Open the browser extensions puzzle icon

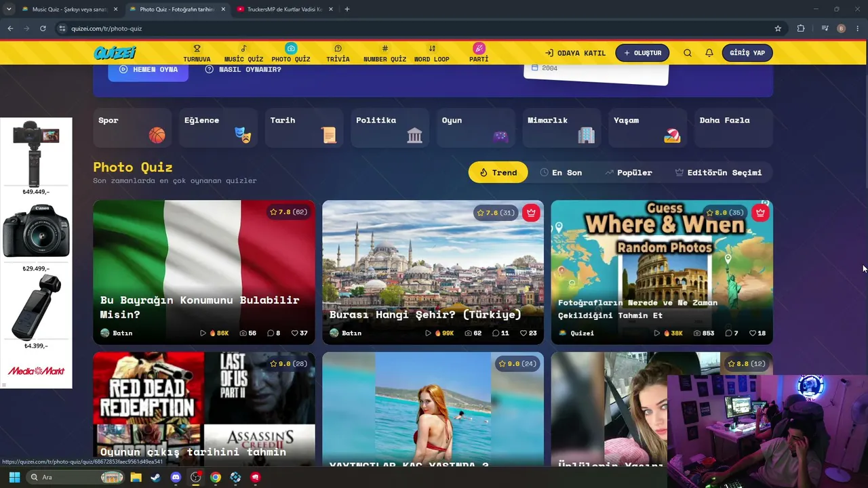(x=801, y=28)
